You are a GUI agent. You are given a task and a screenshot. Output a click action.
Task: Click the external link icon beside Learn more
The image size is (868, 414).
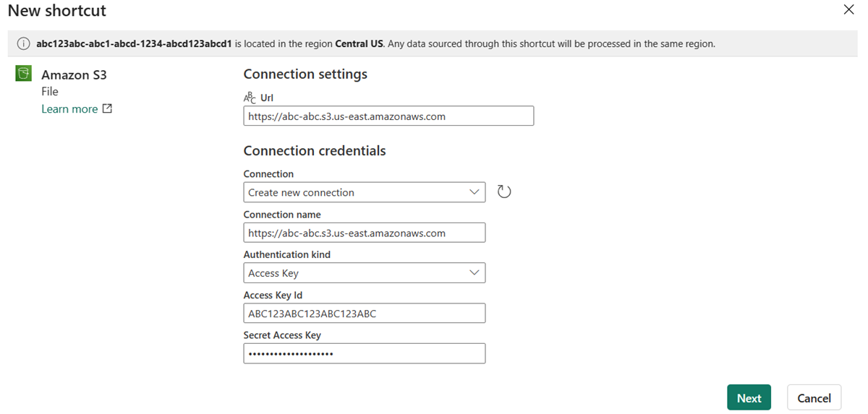point(107,109)
